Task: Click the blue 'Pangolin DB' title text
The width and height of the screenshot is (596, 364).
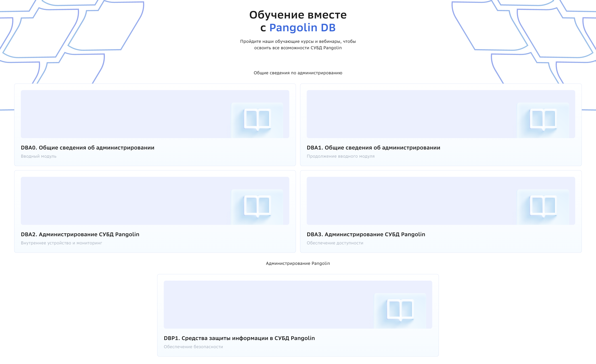Action: tap(302, 28)
